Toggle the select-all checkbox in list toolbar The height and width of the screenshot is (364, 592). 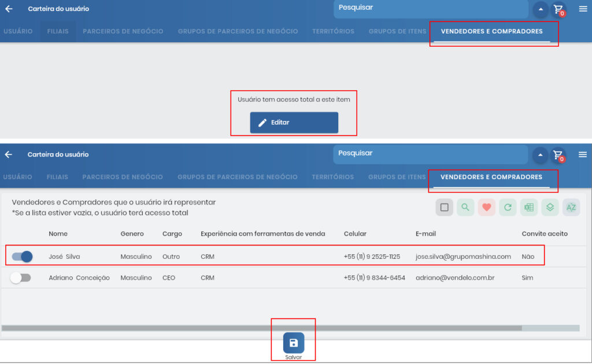(x=444, y=207)
